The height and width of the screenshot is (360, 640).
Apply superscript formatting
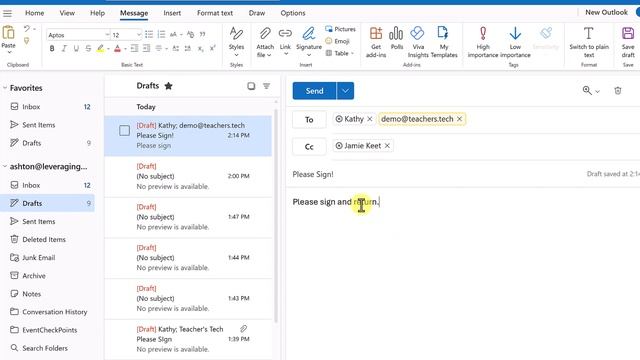point(212,49)
